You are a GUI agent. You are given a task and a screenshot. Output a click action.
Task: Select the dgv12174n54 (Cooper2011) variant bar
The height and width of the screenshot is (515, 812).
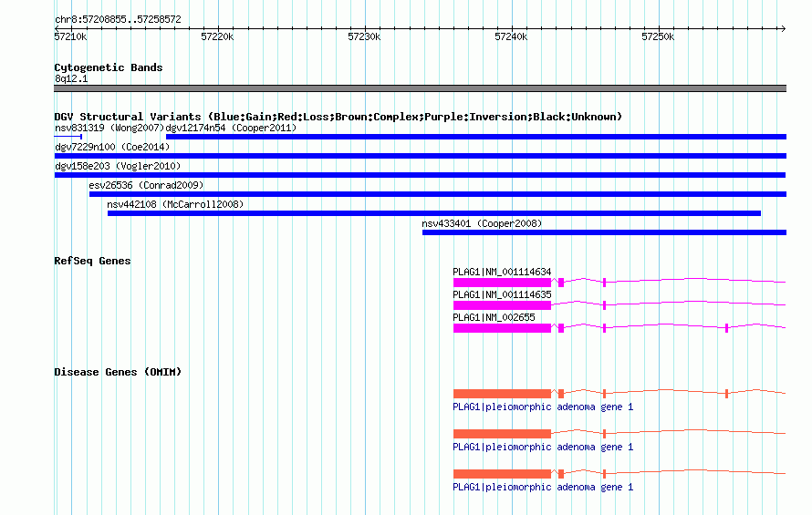pyautogui.click(x=476, y=137)
